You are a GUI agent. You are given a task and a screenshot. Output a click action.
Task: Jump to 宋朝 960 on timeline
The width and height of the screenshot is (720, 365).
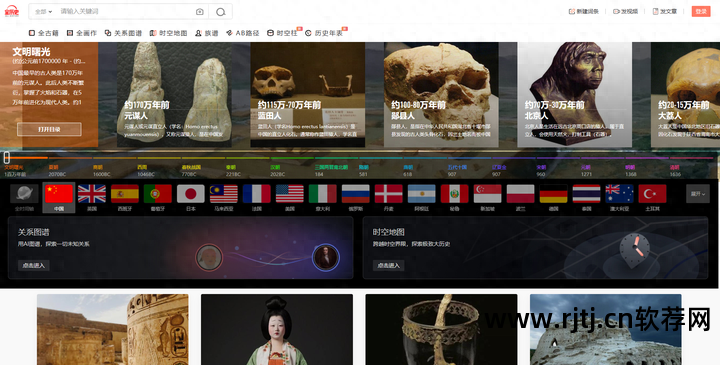tap(541, 171)
